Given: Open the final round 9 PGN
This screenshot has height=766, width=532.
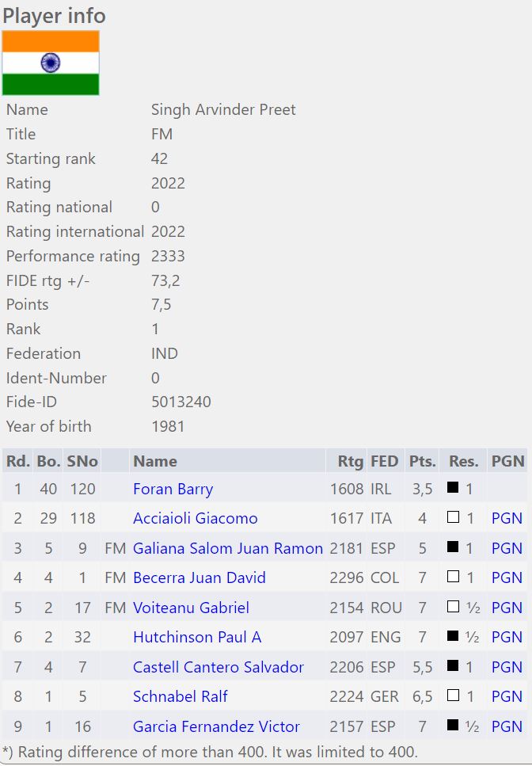Looking at the screenshot, I should pyautogui.click(x=507, y=726).
